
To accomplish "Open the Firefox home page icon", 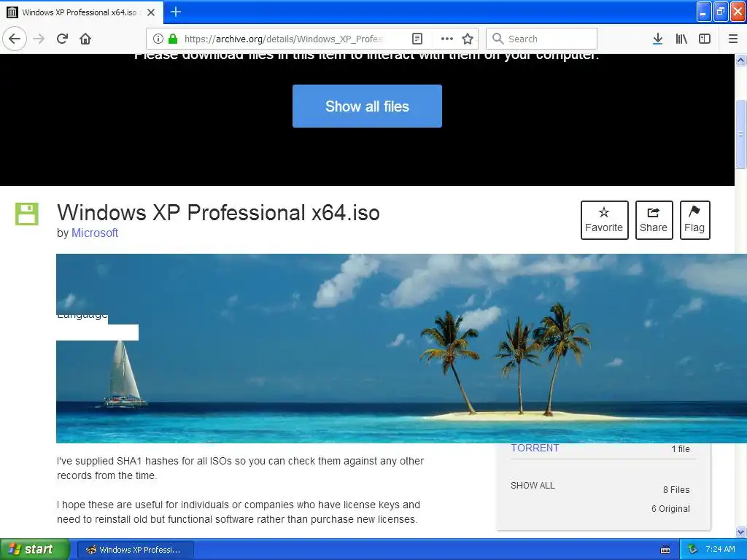I will (85, 39).
